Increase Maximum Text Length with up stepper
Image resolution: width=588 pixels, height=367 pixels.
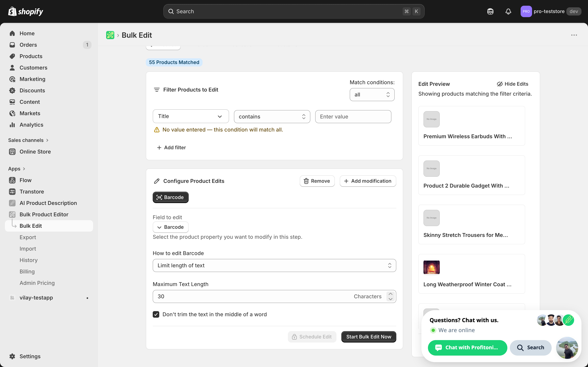tap(390, 294)
